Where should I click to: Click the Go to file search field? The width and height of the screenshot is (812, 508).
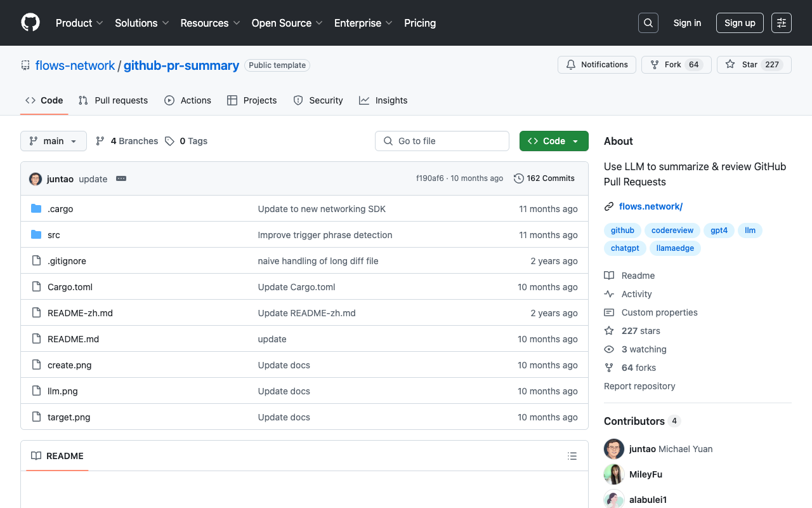tap(442, 141)
